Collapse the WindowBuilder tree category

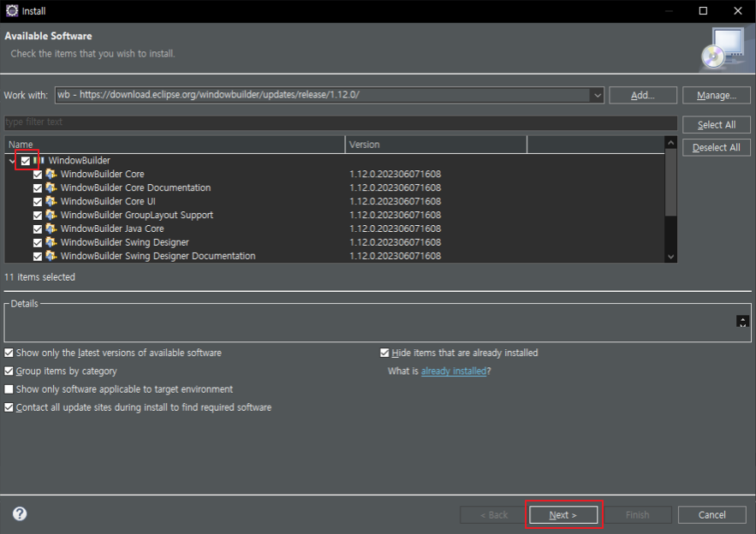click(12, 161)
